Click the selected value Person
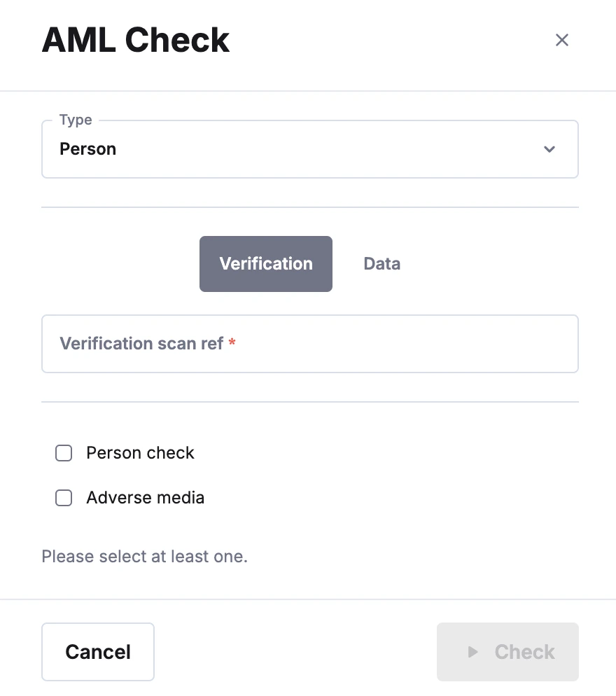 [x=88, y=149]
